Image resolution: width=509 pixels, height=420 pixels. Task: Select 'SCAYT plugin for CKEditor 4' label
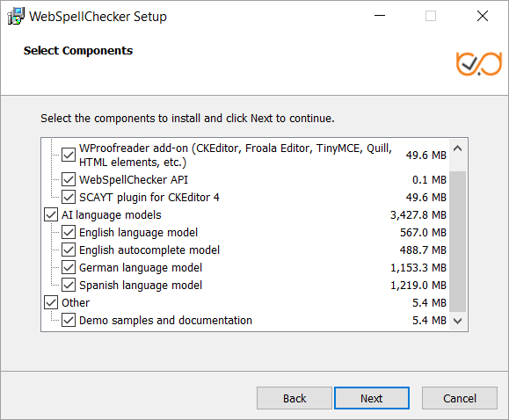149,198
